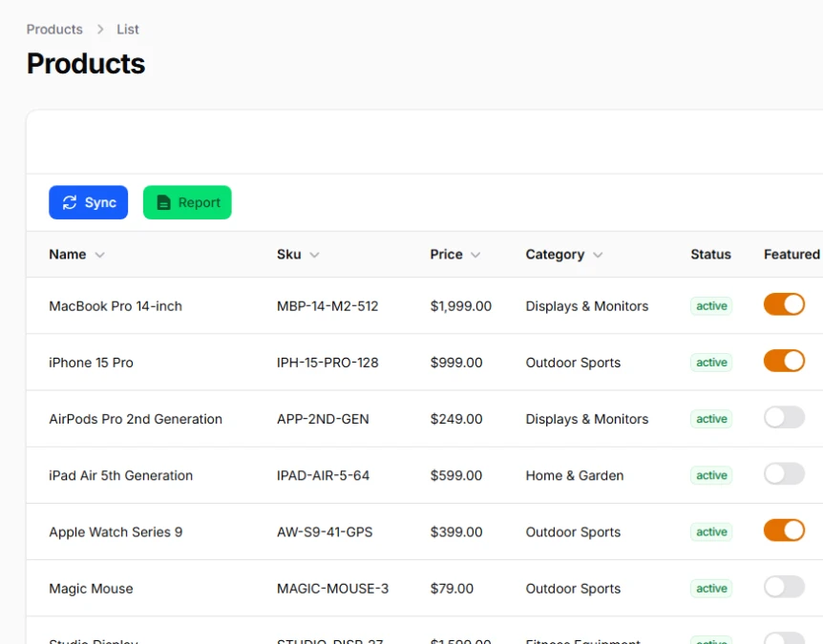This screenshot has width=823, height=644.
Task: Enable Featured for iPad Air 5th Generation
Action: pyautogui.click(x=784, y=474)
